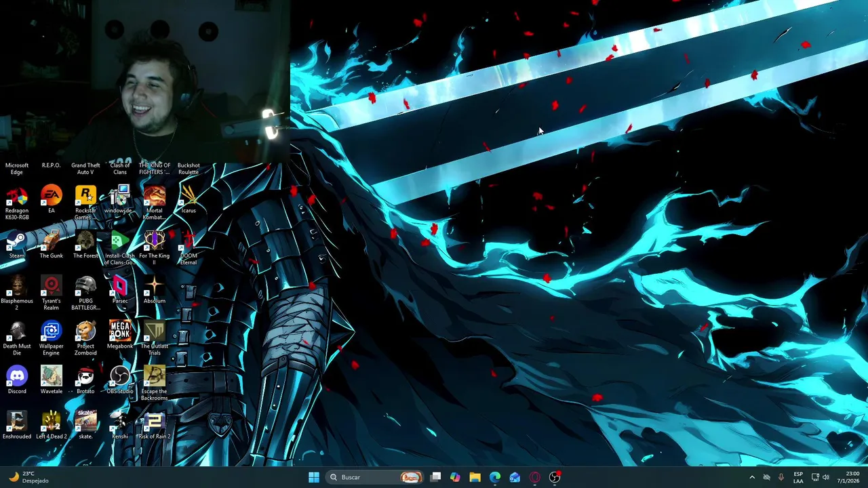This screenshot has height=488, width=868.
Task: Select Escape the Backrooms shortcut
Action: (154, 377)
